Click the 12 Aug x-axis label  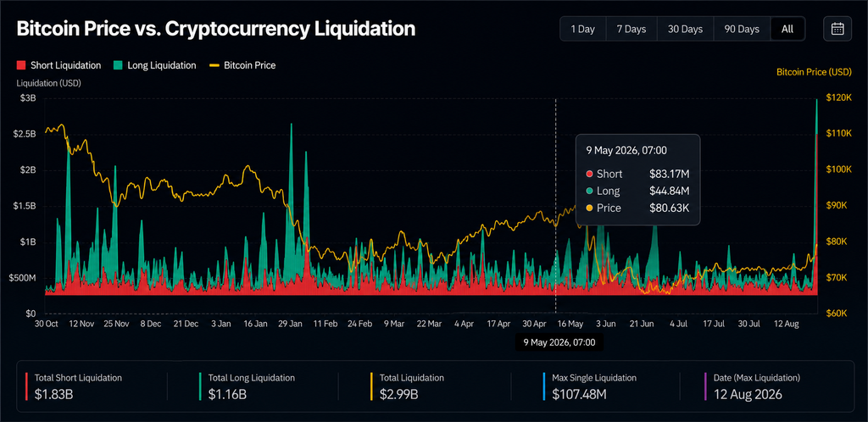pos(785,324)
